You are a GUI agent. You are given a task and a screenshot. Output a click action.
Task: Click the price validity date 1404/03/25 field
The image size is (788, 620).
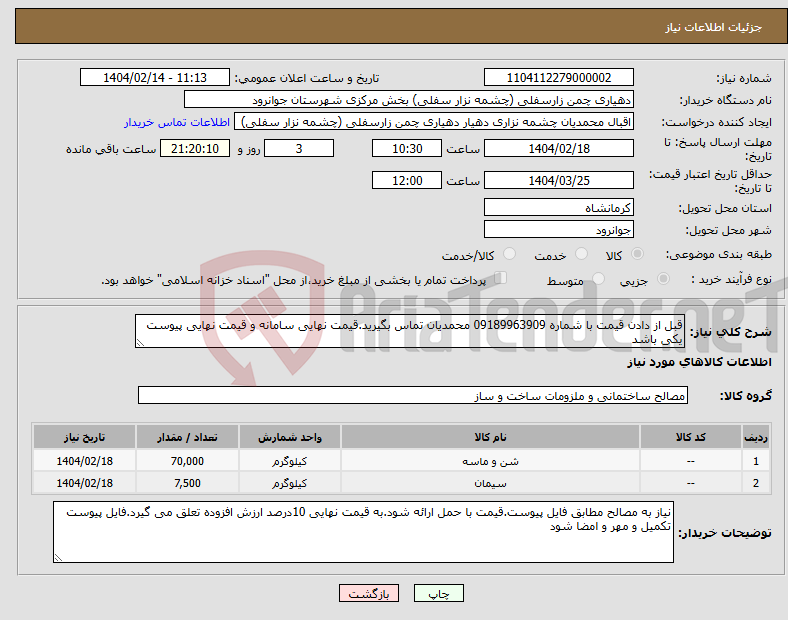coord(558,180)
